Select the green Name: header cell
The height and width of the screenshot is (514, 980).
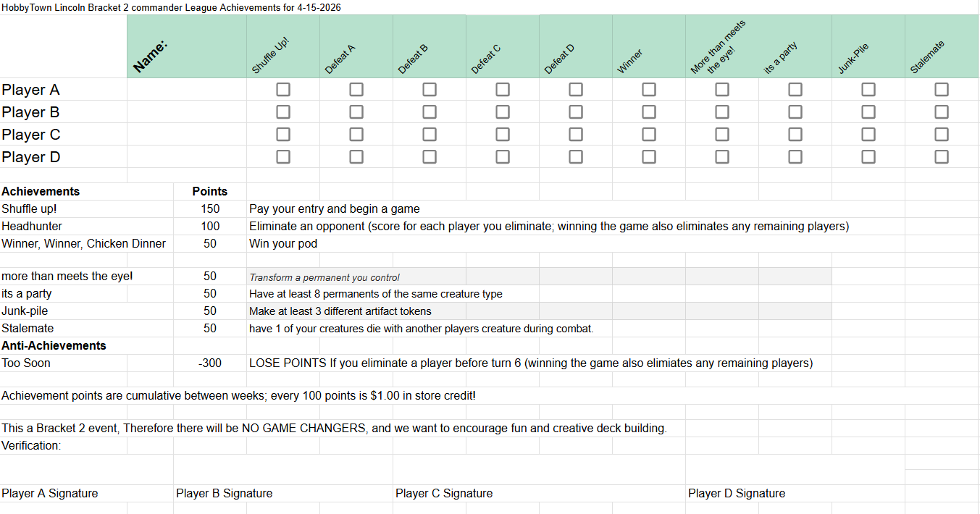(186, 46)
